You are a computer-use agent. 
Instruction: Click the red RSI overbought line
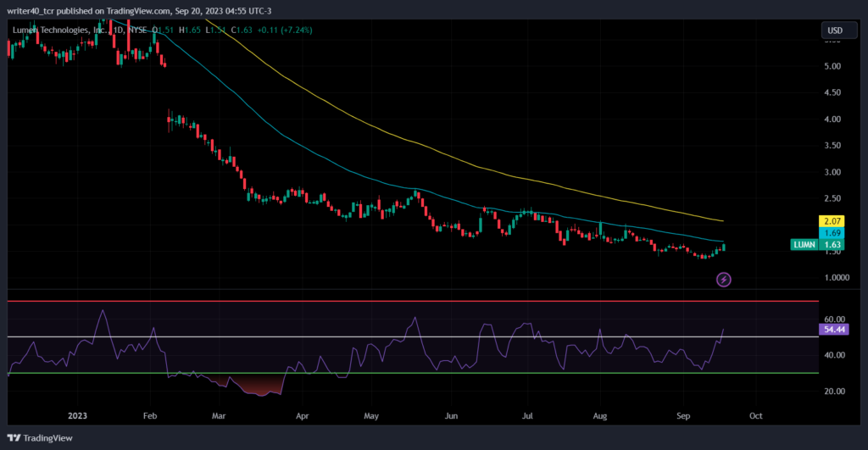tap(413, 301)
